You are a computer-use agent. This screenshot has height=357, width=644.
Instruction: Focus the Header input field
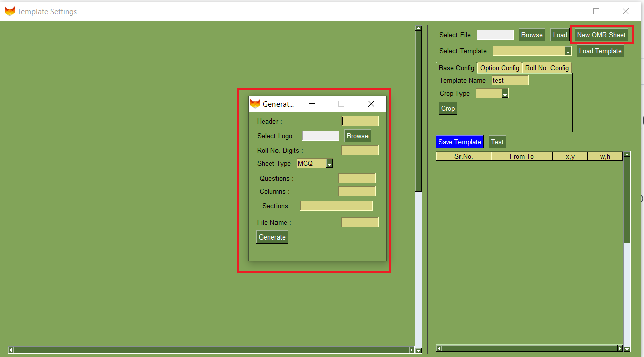click(360, 121)
